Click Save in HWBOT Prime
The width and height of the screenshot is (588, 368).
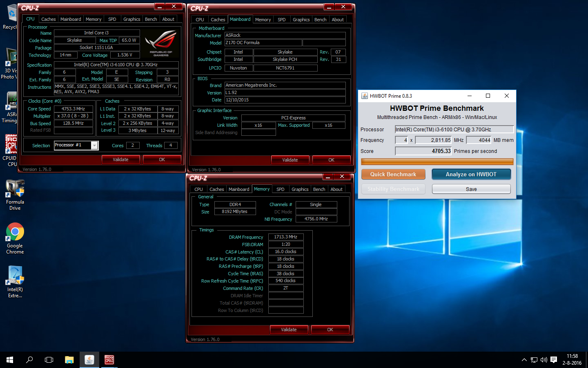pyautogui.click(x=471, y=189)
